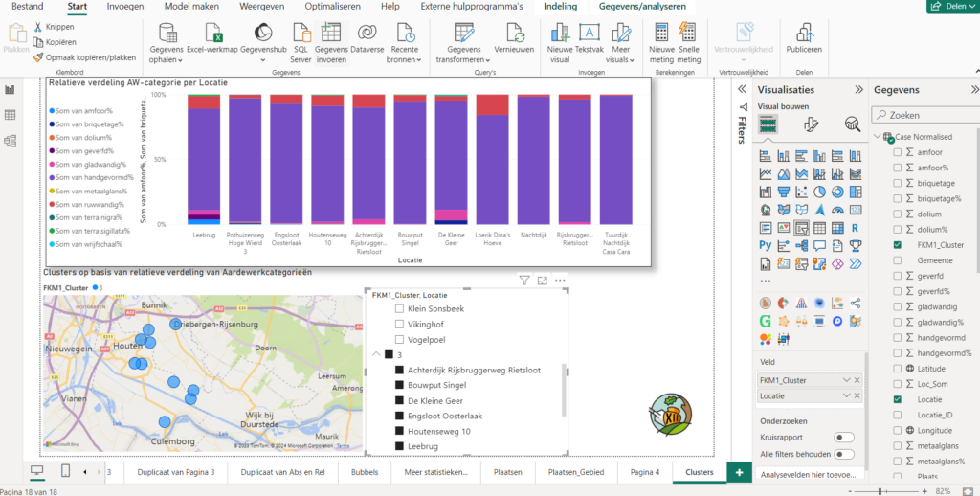
Task: Toggle the Kruisrapport switch
Action: click(x=844, y=437)
